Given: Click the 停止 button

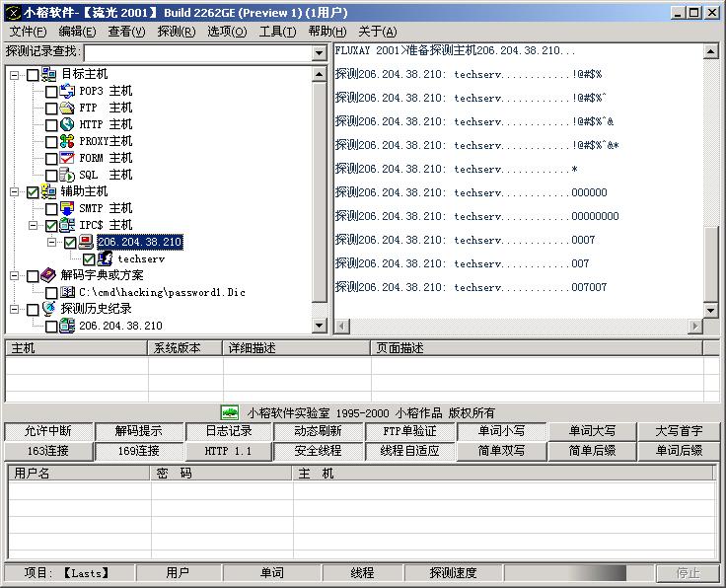Looking at the screenshot, I should click(688, 573).
